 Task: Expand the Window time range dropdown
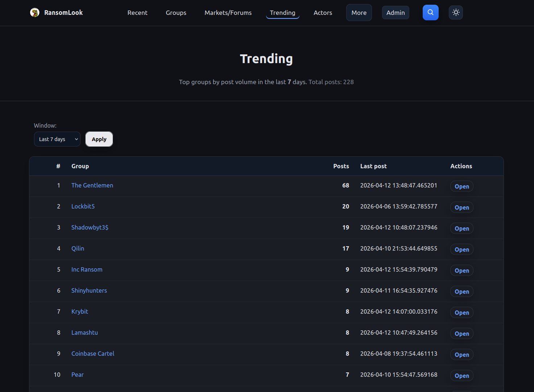(x=57, y=139)
